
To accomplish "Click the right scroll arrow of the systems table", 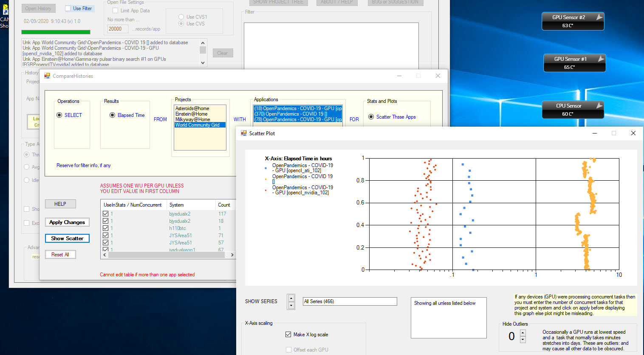I will pyautogui.click(x=232, y=255).
